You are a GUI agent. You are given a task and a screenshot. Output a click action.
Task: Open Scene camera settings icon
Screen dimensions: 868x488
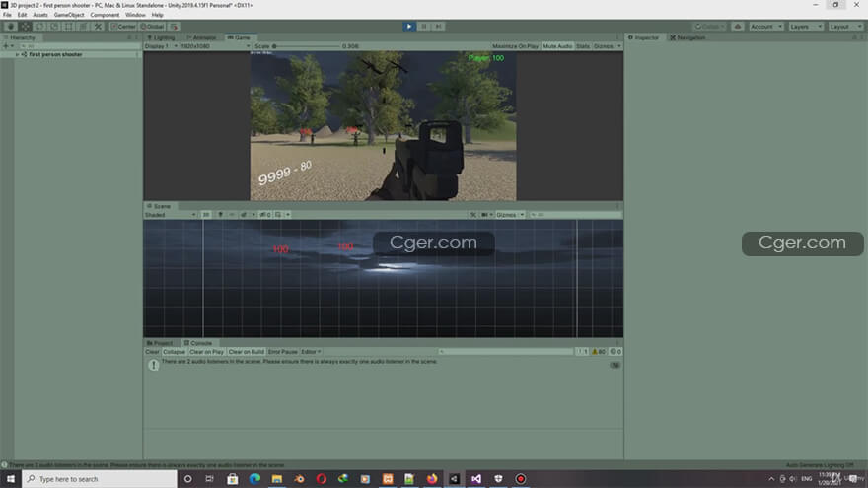486,215
